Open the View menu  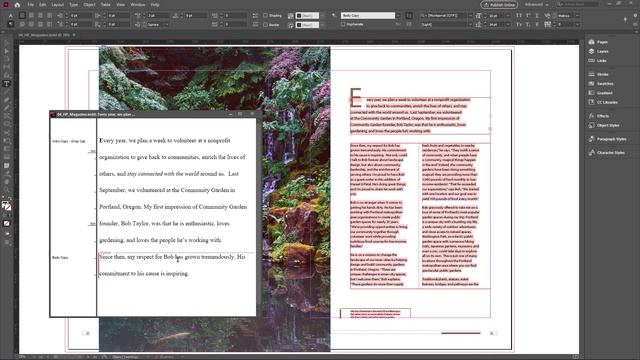tap(120, 5)
